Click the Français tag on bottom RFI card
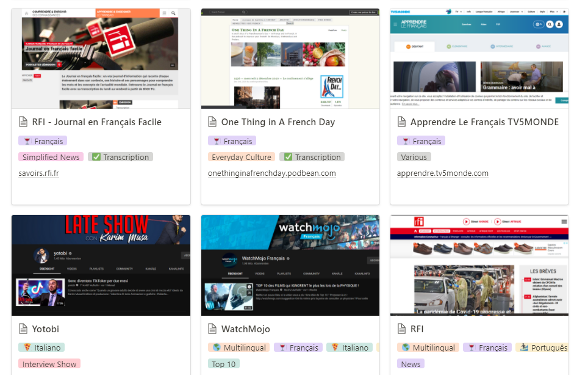Viewport: 588px width, 375px height. 487,348
